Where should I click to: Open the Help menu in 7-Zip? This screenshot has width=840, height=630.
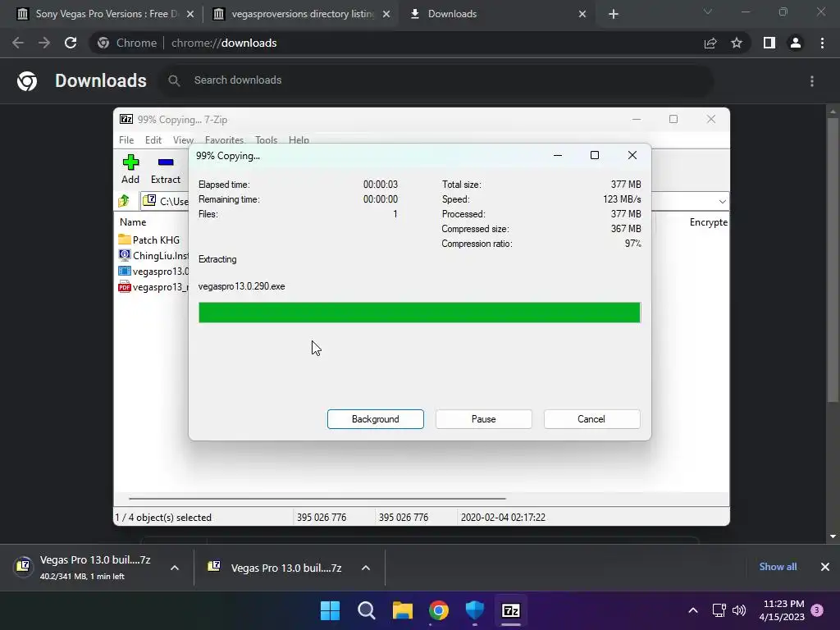coord(299,139)
